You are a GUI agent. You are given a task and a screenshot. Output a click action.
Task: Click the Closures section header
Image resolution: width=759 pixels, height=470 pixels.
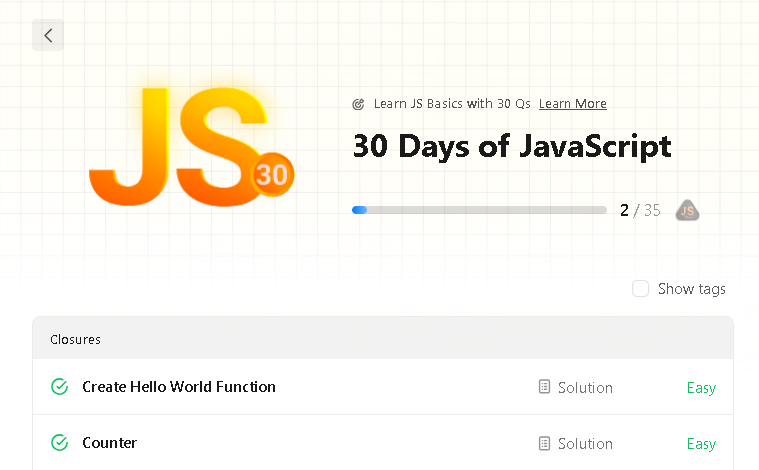click(x=383, y=339)
